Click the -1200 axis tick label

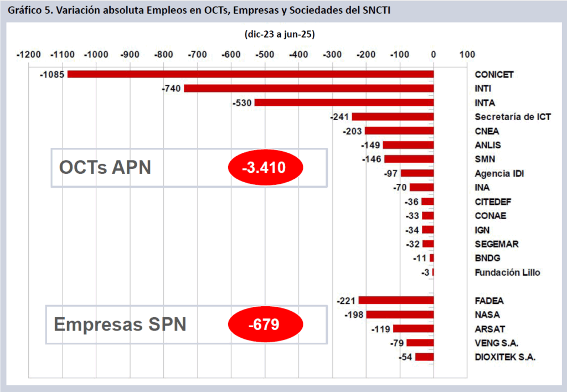click(29, 55)
